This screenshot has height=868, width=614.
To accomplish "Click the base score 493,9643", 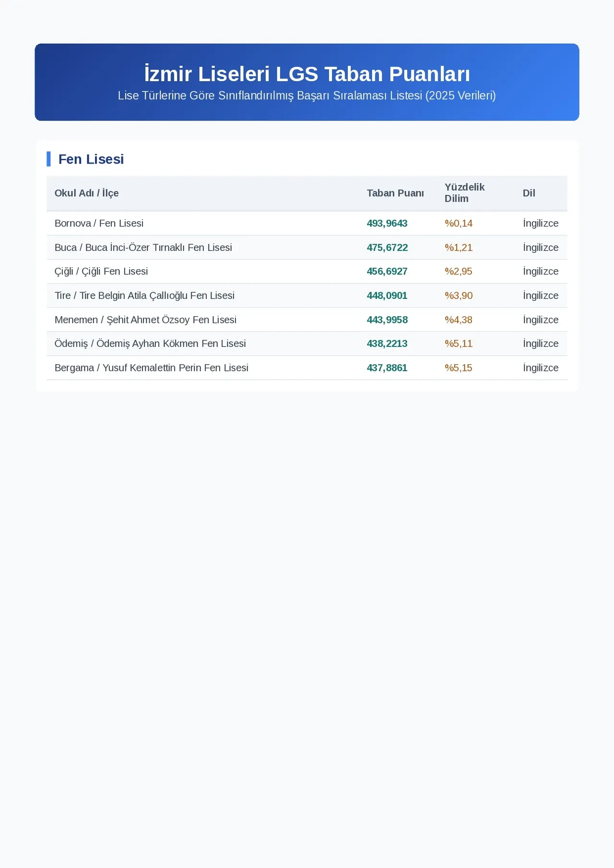I will coord(387,223).
